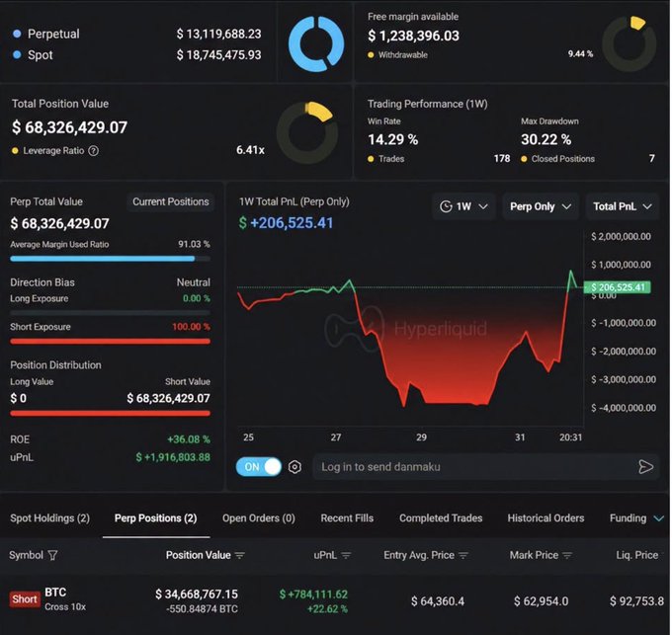
Task: Open the Open Orders (0) tab
Action: click(259, 518)
